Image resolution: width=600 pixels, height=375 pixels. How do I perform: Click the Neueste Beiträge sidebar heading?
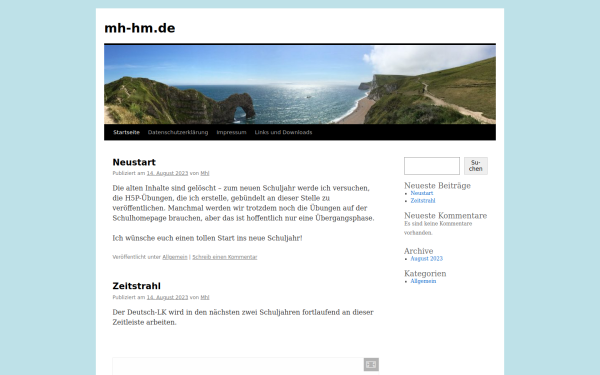coord(437,186)
